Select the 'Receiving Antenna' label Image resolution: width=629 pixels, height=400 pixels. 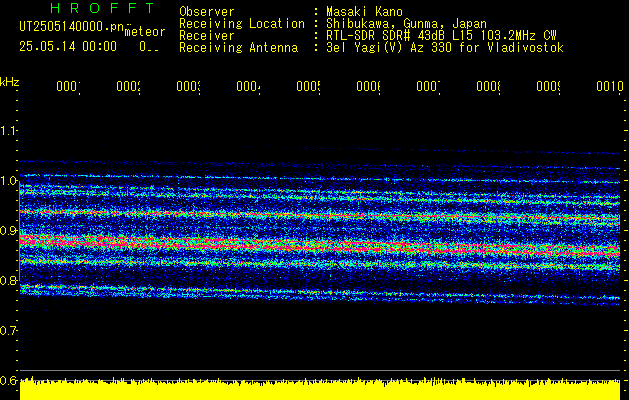point(238,48)
